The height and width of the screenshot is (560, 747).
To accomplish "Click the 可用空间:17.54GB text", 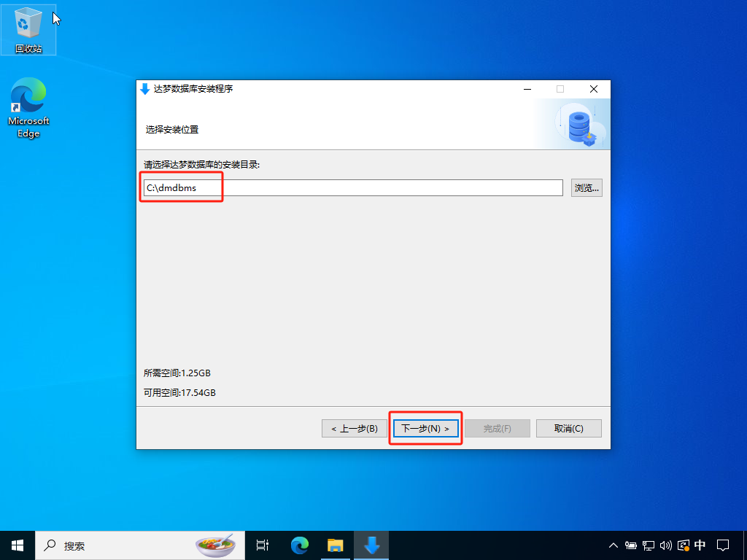I will tap(179, 393).
